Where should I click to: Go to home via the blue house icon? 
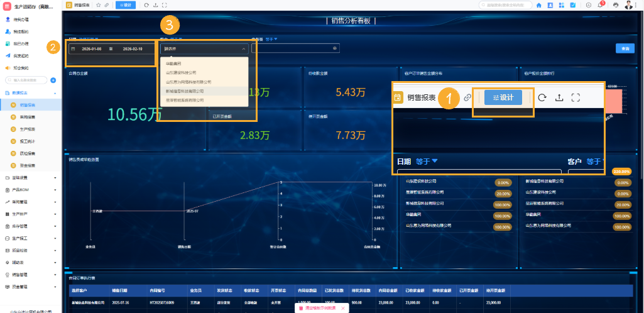(x=539, y=5)
